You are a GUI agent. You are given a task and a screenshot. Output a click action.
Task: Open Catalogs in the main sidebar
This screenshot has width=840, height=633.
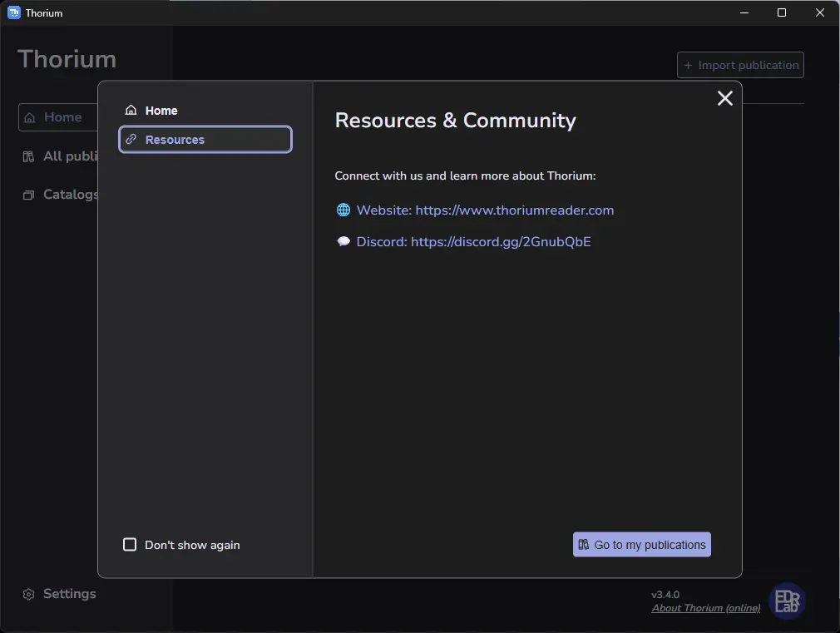59,194
